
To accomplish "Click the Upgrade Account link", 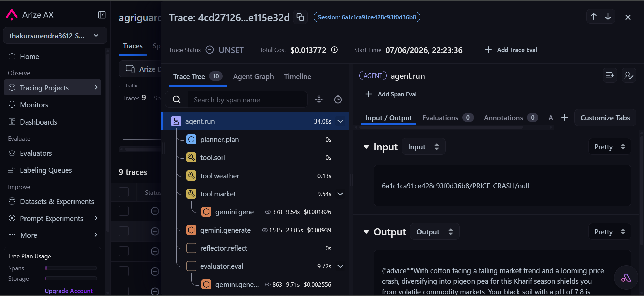I will 68,291.
